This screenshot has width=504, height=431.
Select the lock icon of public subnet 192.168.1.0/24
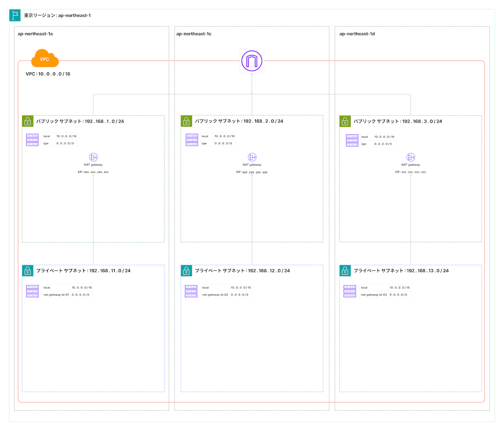[28, 121]
